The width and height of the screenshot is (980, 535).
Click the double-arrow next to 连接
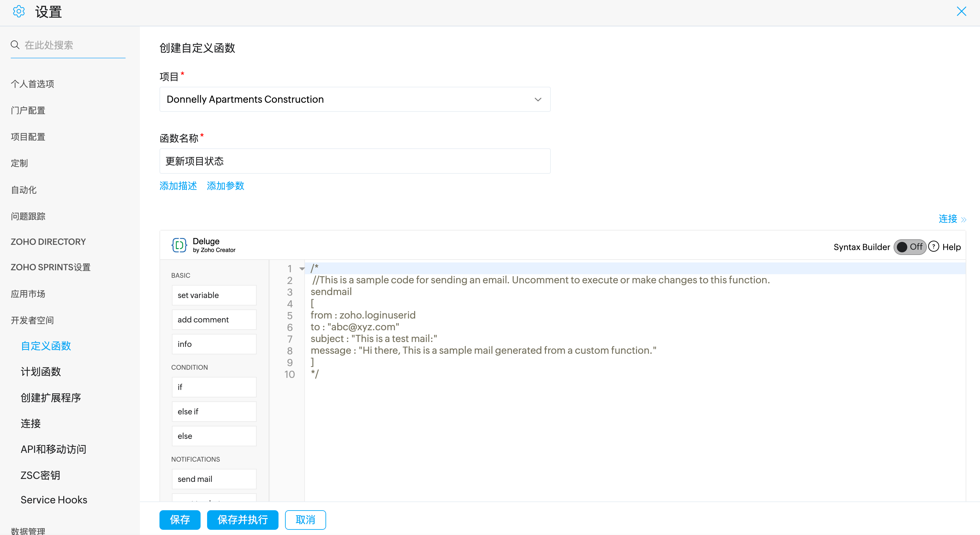[964, 219]
